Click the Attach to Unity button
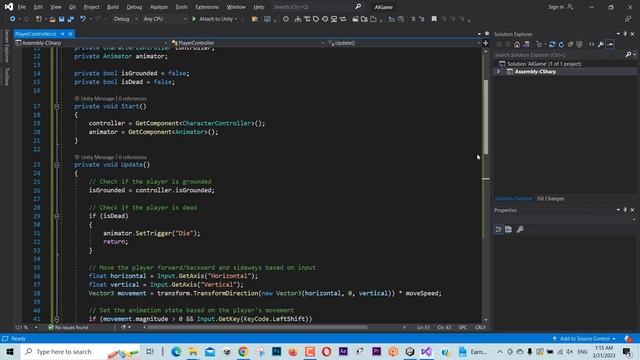 215,19
